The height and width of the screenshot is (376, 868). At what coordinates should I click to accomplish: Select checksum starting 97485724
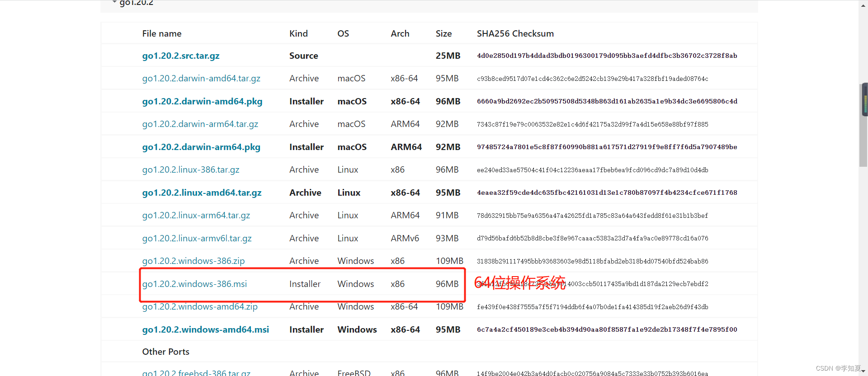click(607, 147)
